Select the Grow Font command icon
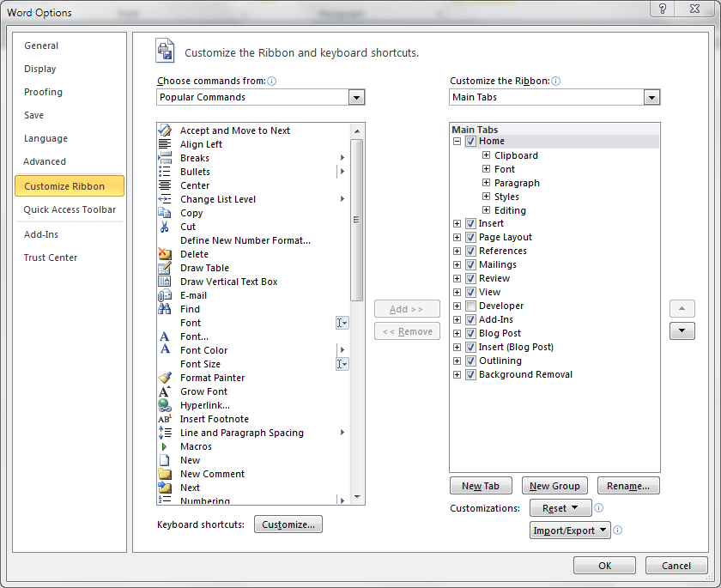 tap(167, 391)
